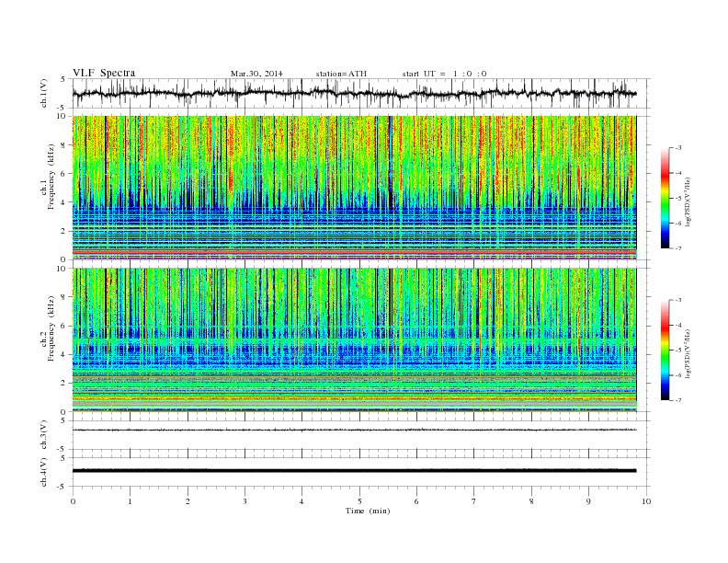Click time axis tick label '9'
Screen dimensions: 728x563
point(588,501)
